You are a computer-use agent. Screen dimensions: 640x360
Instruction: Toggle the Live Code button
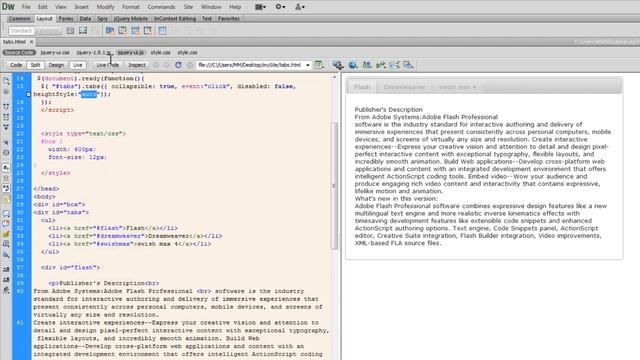(107, 65)
